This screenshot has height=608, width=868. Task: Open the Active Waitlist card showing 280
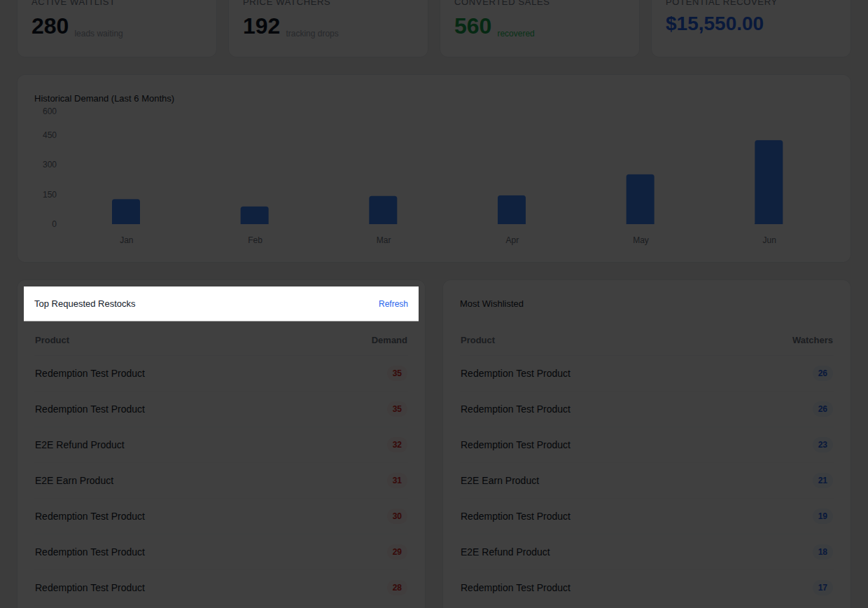[x=117, y=27]
